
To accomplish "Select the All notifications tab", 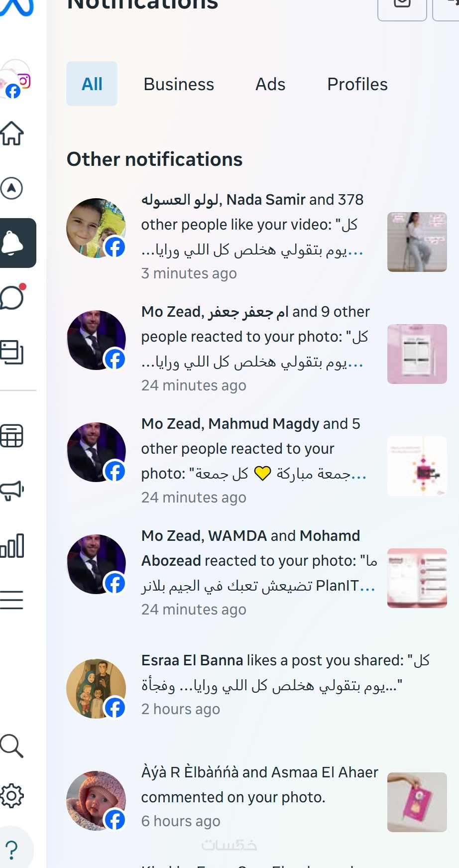I will [92, 84].
